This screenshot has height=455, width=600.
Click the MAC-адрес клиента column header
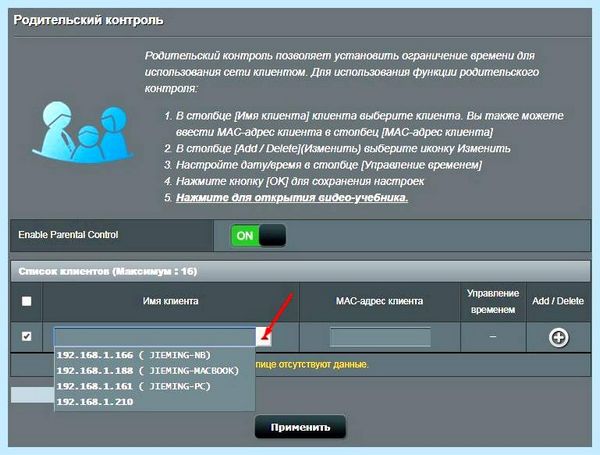(380, 301)
